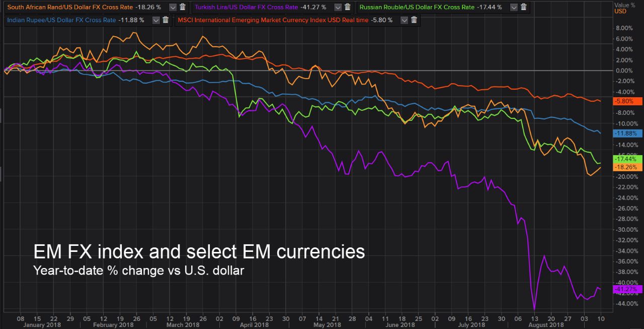Click the 'April 2018' month label
This screenshot has width=644, height=329.
(254, 325)
